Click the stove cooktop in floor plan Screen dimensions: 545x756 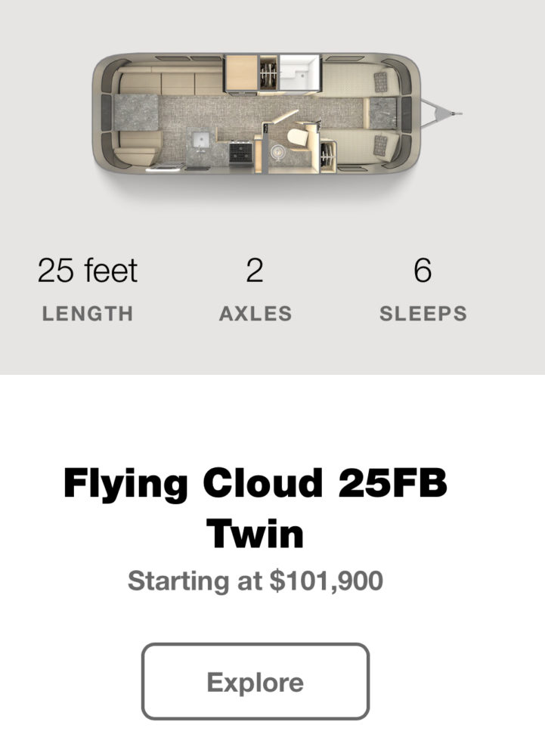coord(240,153)
